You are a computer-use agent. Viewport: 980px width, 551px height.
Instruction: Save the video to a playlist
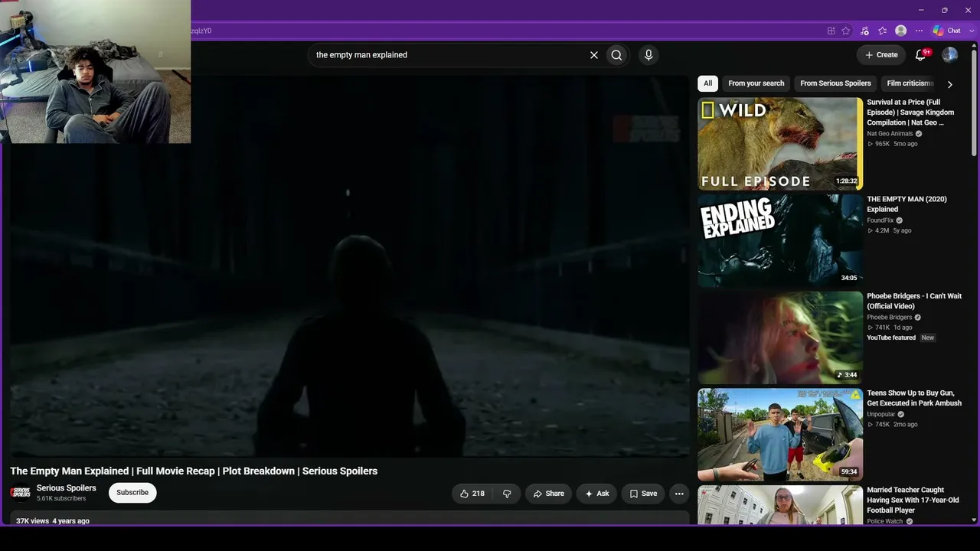[643, 494]
